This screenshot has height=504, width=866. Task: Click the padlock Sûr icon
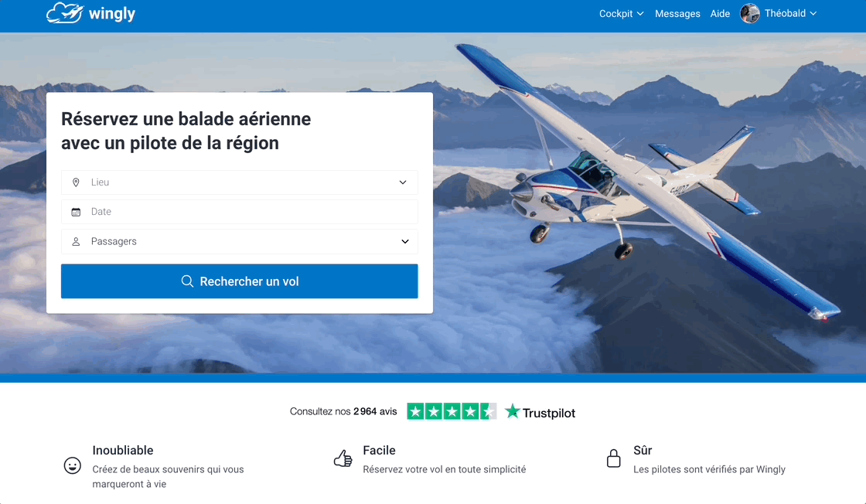(x=614, y=458)
